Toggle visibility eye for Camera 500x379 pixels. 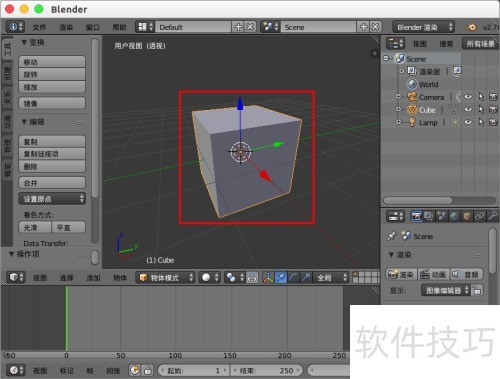pyautogui.click(x=468, y=97)
